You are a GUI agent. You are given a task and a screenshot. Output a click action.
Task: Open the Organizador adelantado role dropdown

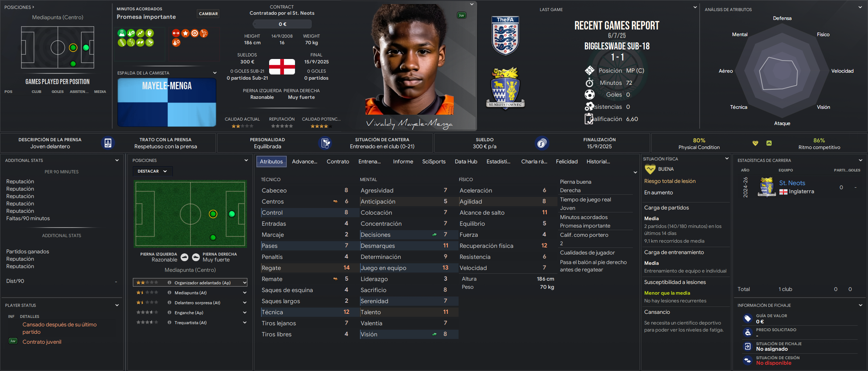click(190, 282)
